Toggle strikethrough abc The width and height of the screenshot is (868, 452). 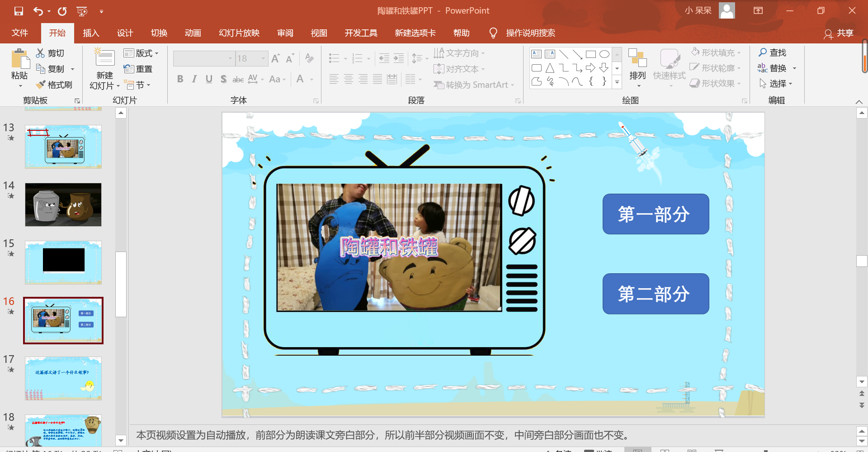[238, 79]
